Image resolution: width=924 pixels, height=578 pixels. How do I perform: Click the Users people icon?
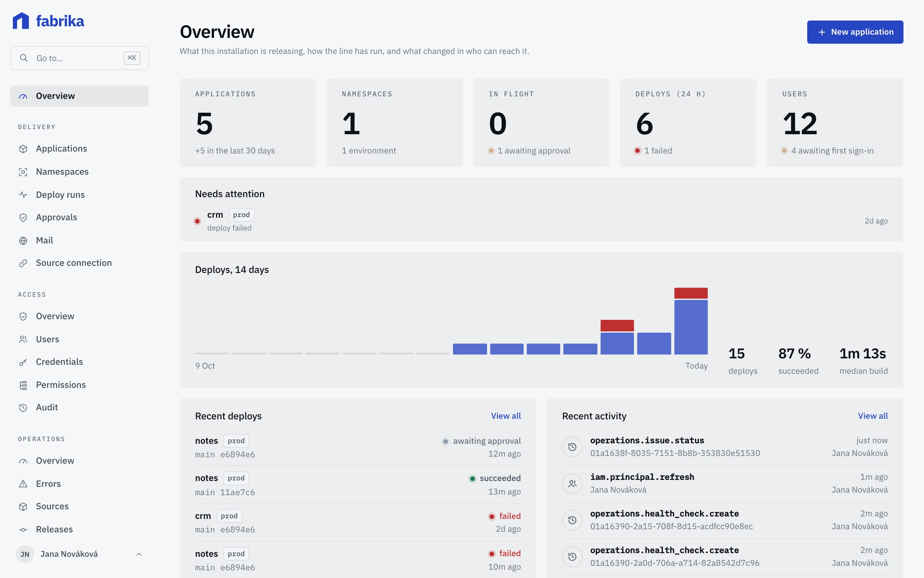click(x=23, y=339)
